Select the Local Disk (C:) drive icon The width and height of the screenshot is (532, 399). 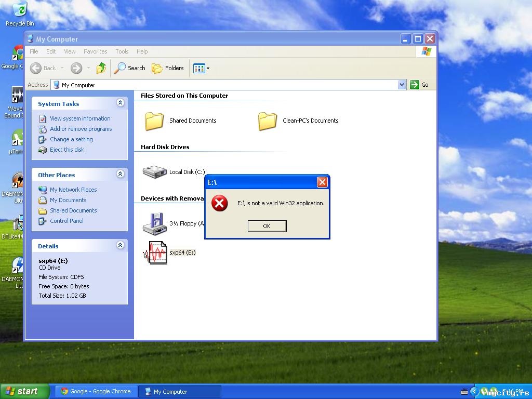pos(155,171)
